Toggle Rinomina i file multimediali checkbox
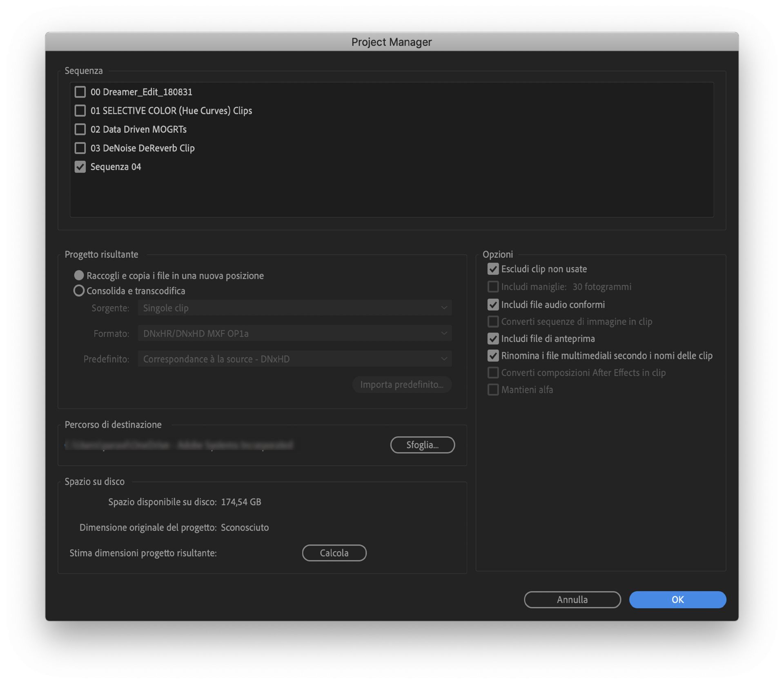The width and height of the screenshot is (784, 684). [x=493, y=356]
